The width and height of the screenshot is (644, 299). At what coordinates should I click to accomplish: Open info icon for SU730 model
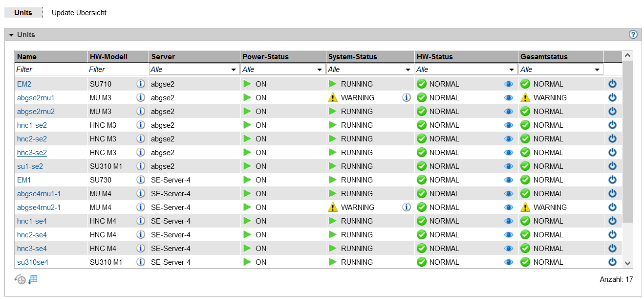141,180
